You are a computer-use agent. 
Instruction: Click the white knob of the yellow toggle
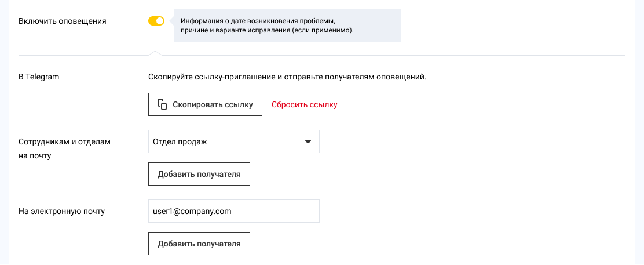(160, 21)
